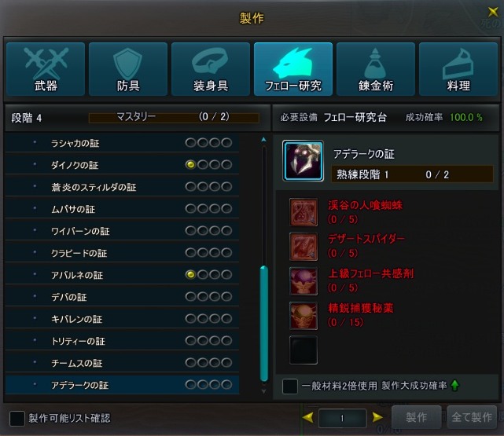Increase craft quantity with right yellow arrow
504x436 pixels.
pos(377,417)
